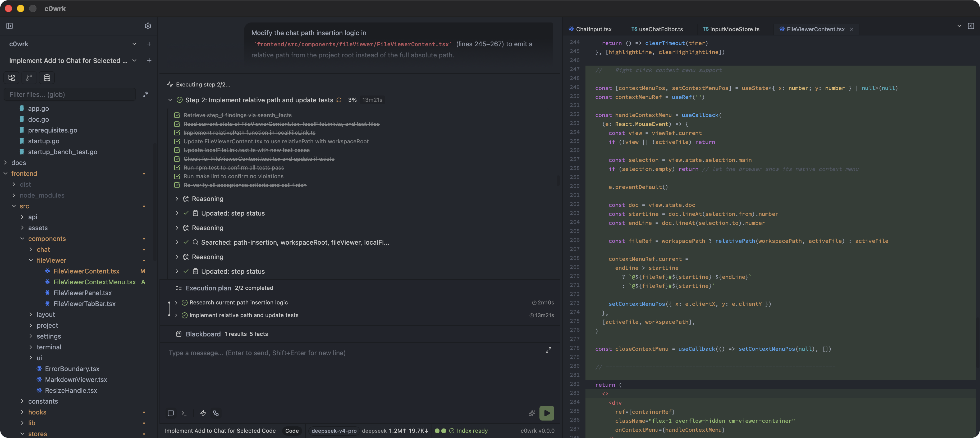Click the Code mode button in status bar
This screenshot has width=980, height=438.
point(292,430)
